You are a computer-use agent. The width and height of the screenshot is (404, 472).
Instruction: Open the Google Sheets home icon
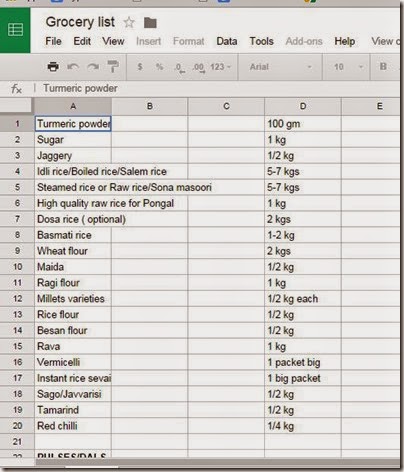coord(15,30)
